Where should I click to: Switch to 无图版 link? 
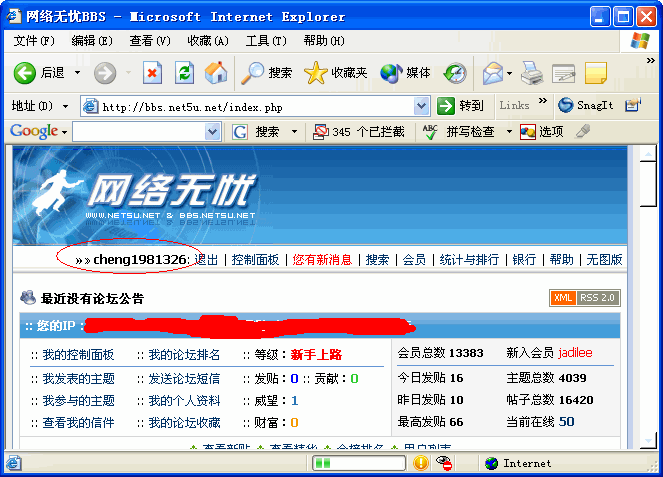604,260
